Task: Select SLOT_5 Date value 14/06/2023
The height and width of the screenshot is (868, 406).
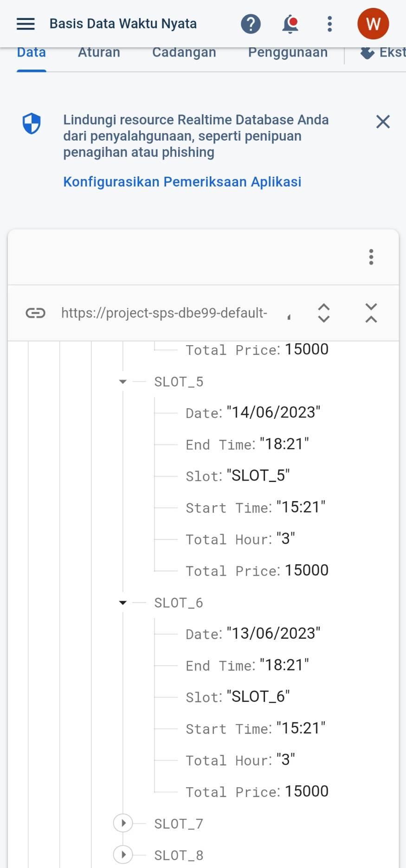Action: point(273,412)
